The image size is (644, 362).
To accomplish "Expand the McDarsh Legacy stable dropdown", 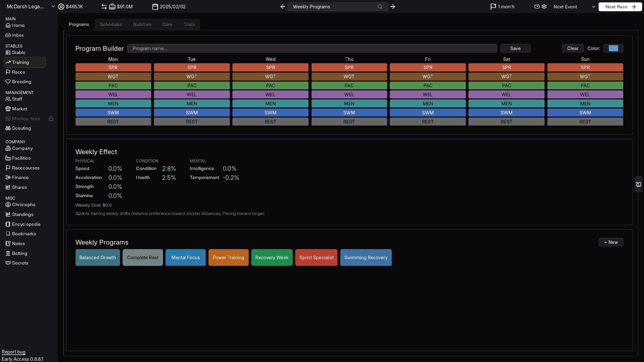I will click(53, 7).
